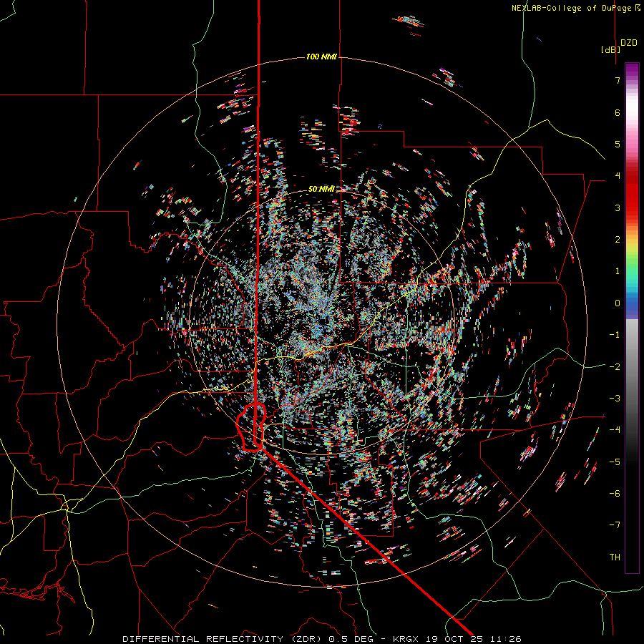Image resolution: width=644 pixels, height=644 pixels.
Task: Click the color bar ZDR legend
Action: coord(632,318)
